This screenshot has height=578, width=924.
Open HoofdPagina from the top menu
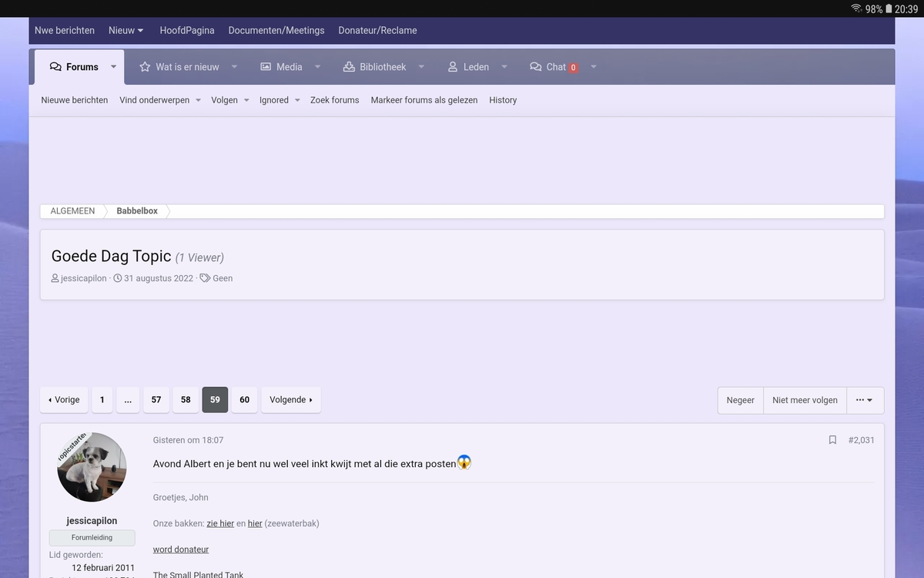click(x=187, y=30)
